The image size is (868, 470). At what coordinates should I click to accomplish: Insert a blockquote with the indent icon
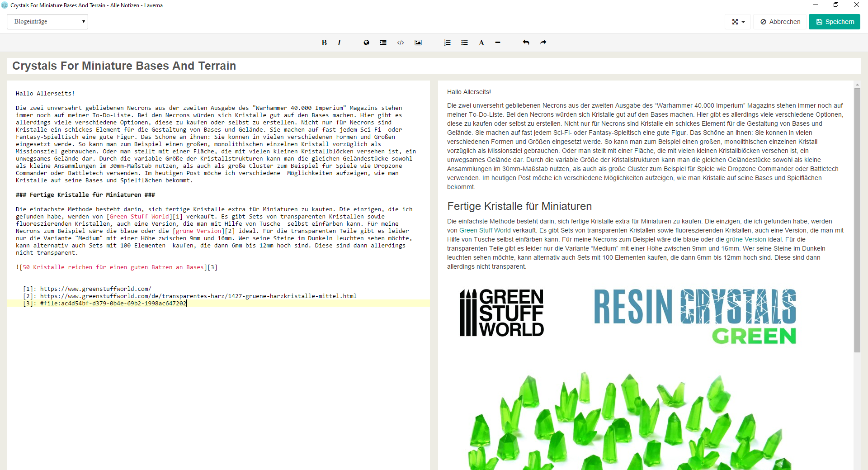pyautogui.click(x=383, y=43)
